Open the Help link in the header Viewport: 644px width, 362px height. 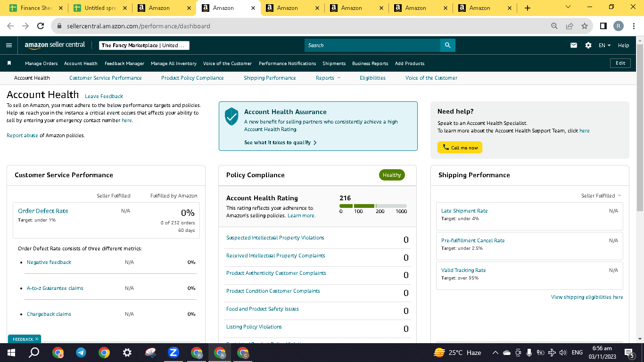tap(623, 45)
